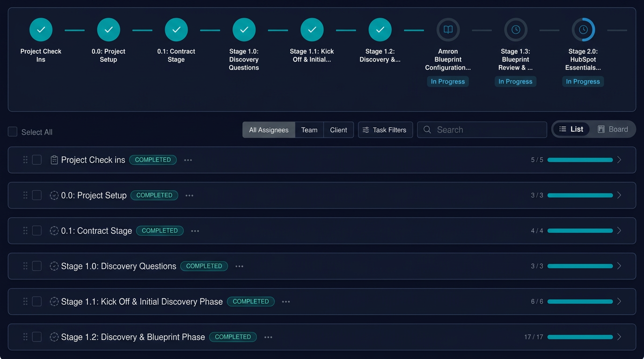Switch to Board view
The width and height of the screenshot is (644, 359).
[x=613, y=129]
